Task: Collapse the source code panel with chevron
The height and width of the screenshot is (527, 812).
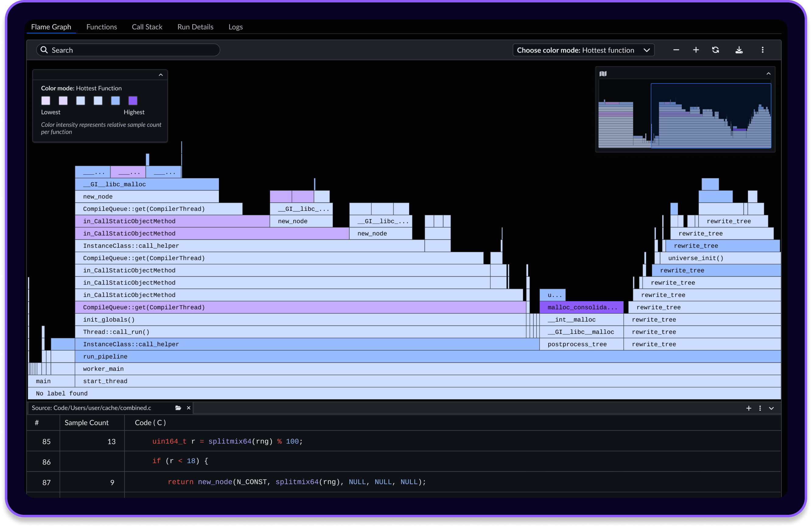Action: pyautogui.click(x=772, y=408)
